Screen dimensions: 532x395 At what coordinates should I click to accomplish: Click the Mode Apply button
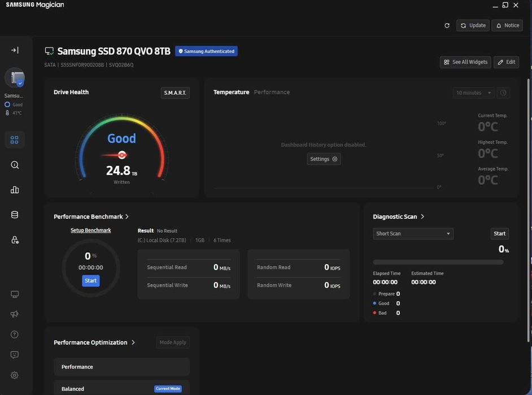click(x=173, y=343)
